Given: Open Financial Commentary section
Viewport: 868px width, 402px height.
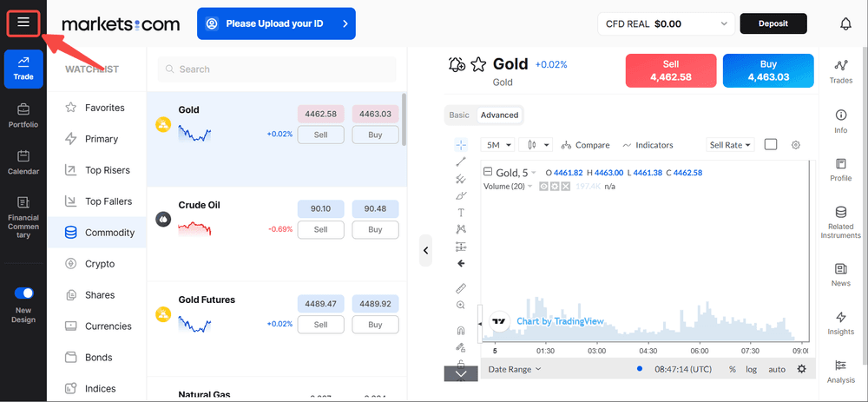Looking at the screenshot, I should [23, 218].
